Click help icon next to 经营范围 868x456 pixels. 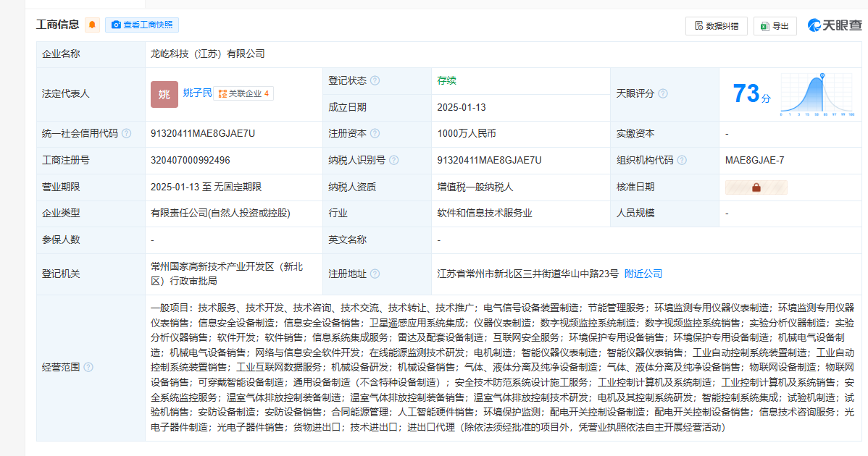(x=88, y=368)
